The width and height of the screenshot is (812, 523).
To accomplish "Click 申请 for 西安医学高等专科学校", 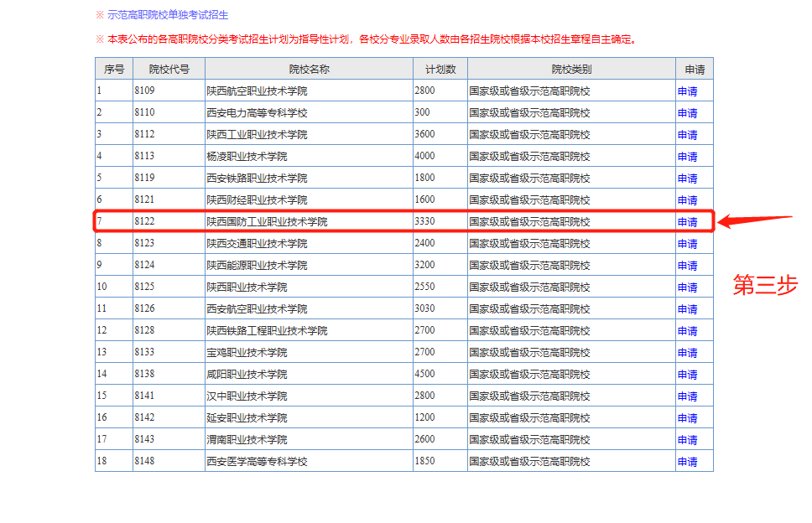I will [687, 462].
